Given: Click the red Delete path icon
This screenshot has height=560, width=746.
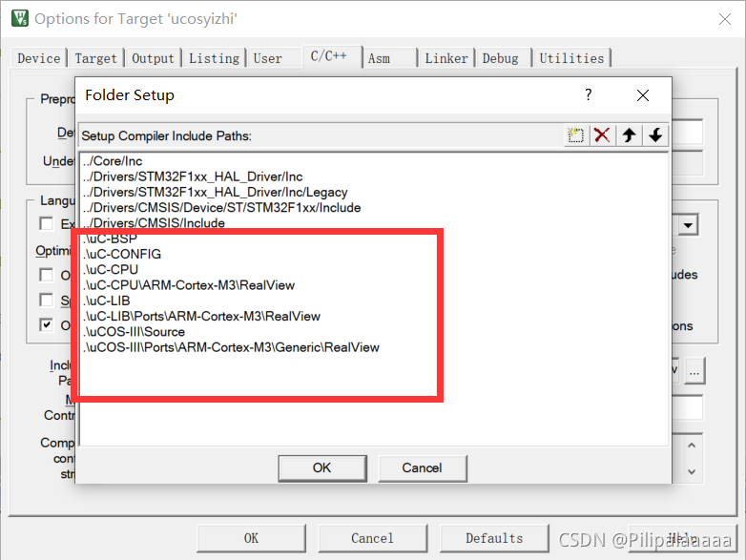Looking at the screenshot, I should coord(602,135).
